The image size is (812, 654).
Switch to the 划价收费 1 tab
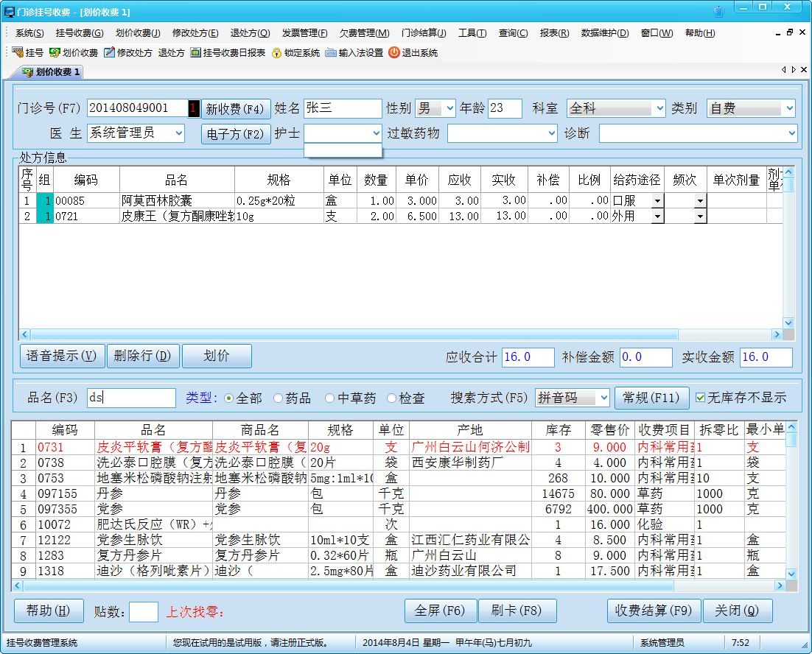(51, 72)
